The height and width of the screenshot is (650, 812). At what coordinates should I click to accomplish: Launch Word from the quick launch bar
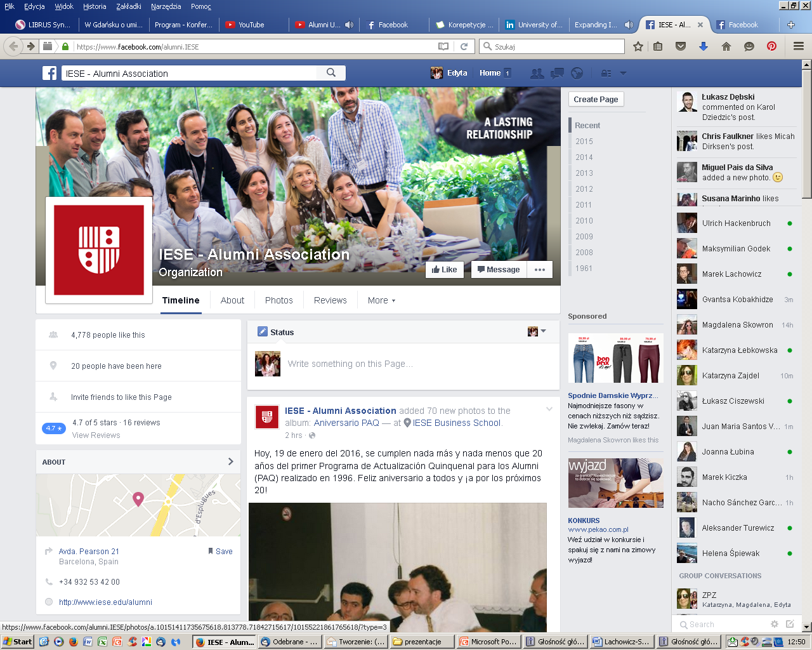coord(88,642)
